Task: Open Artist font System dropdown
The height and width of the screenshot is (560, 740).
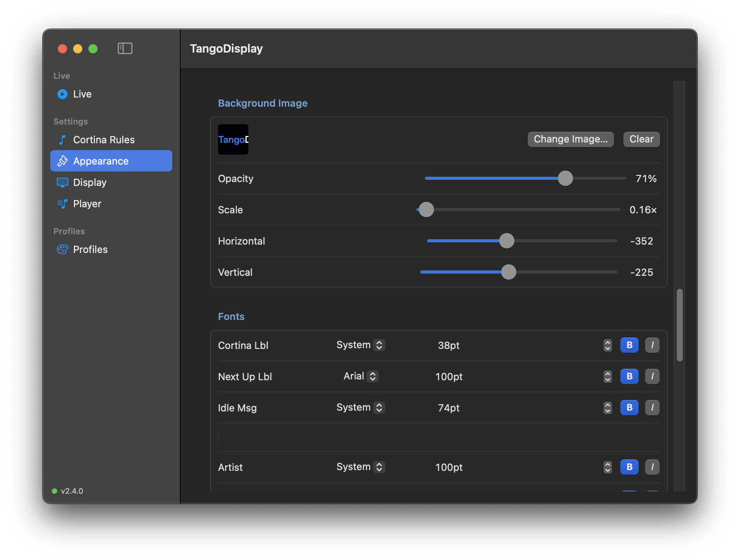Action: coord(360,467)
